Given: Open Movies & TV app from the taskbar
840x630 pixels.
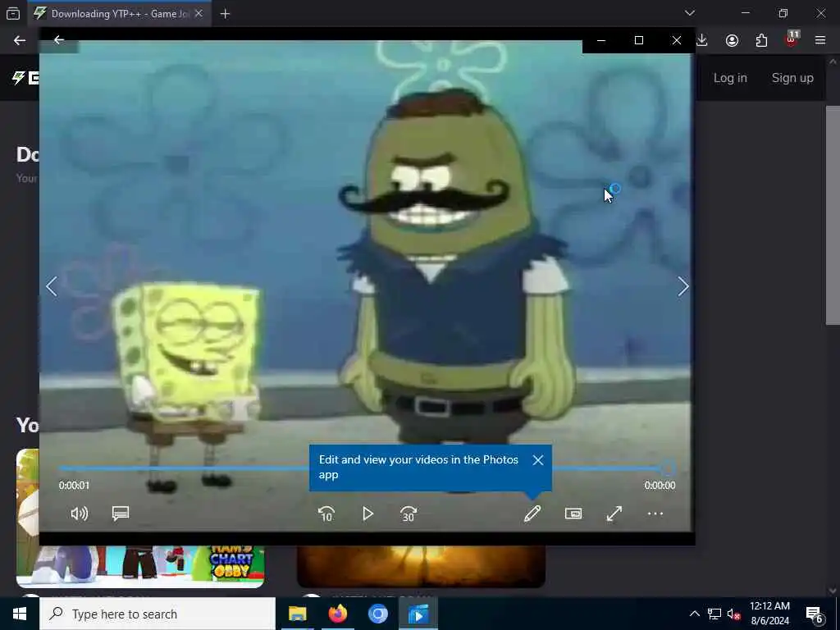Looking at the screenshot, I should pyautogui.click(x=418, y=614).
